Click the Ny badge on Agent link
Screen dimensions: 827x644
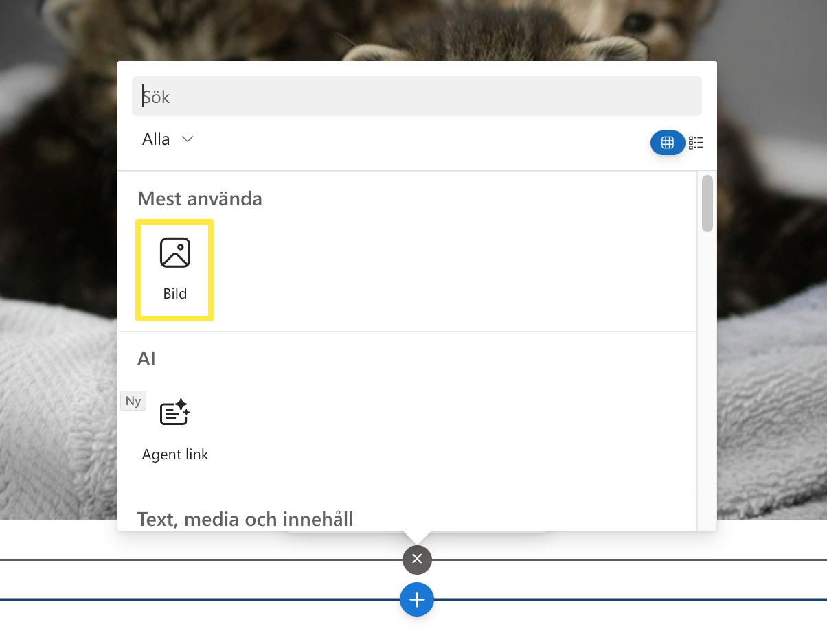133,401
